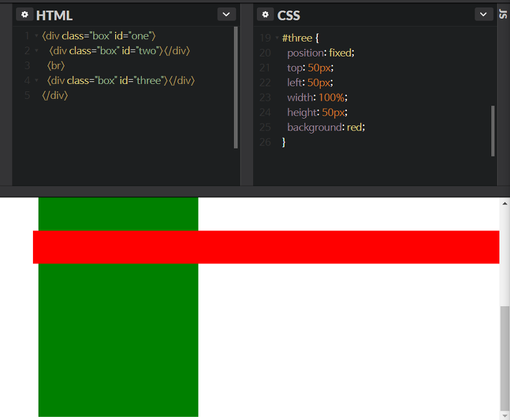Viewport: 510px width, 420px height.
Task: Click the red fixed bar in preview
Action: pos(266,247)
